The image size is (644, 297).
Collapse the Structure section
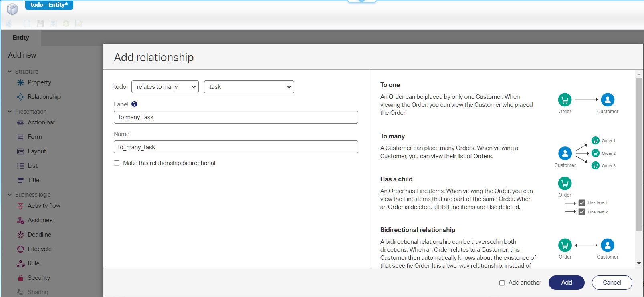point(10,72)
